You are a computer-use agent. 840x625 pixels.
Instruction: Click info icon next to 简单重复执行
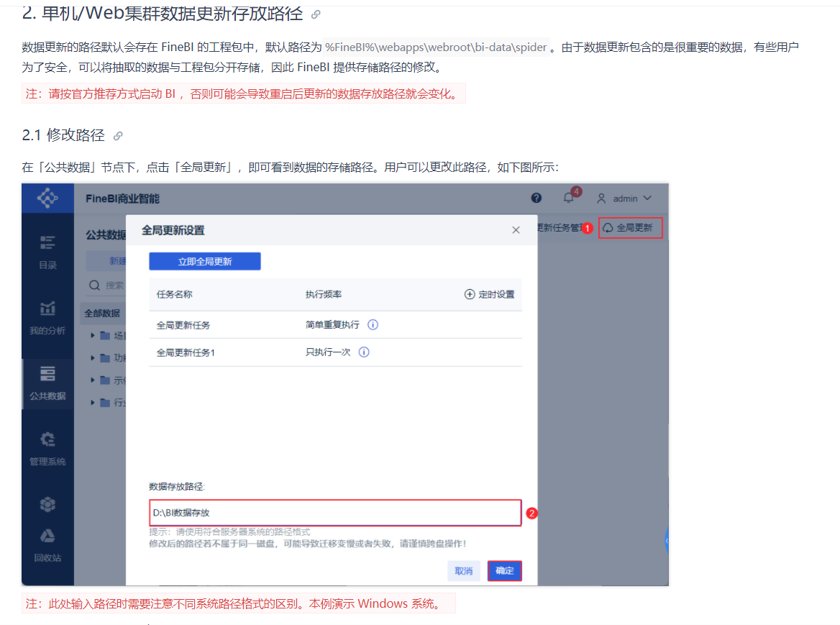click(373, 324)
